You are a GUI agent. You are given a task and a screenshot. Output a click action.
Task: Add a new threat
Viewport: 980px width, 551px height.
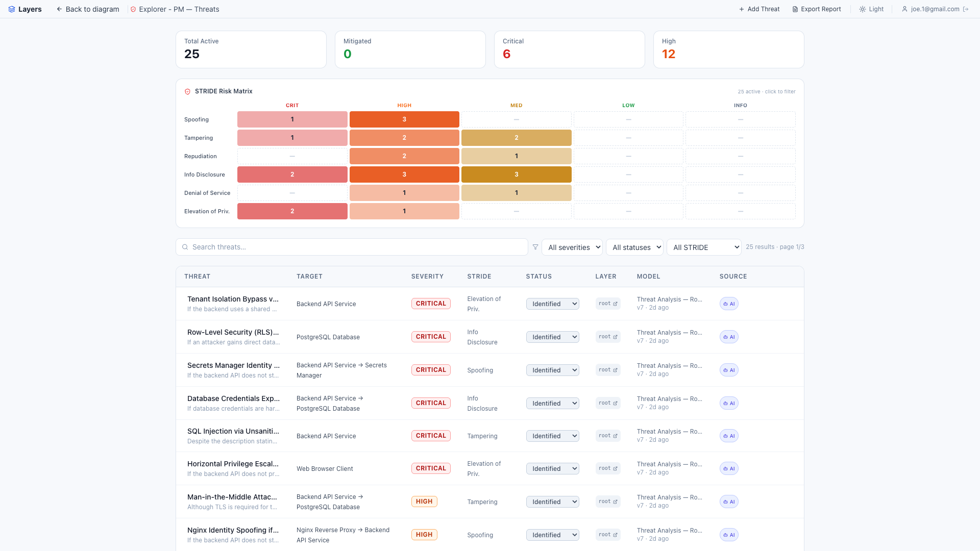click(x=759, y=9)
